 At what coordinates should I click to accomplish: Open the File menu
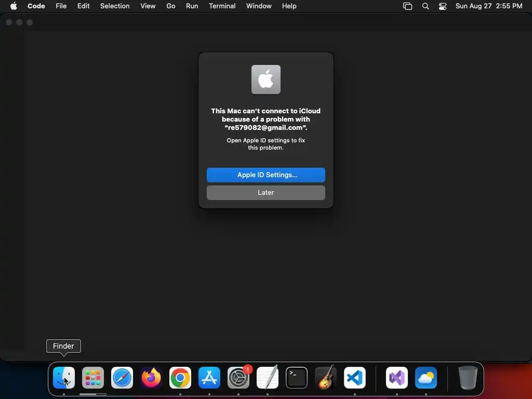pos(61,6)
